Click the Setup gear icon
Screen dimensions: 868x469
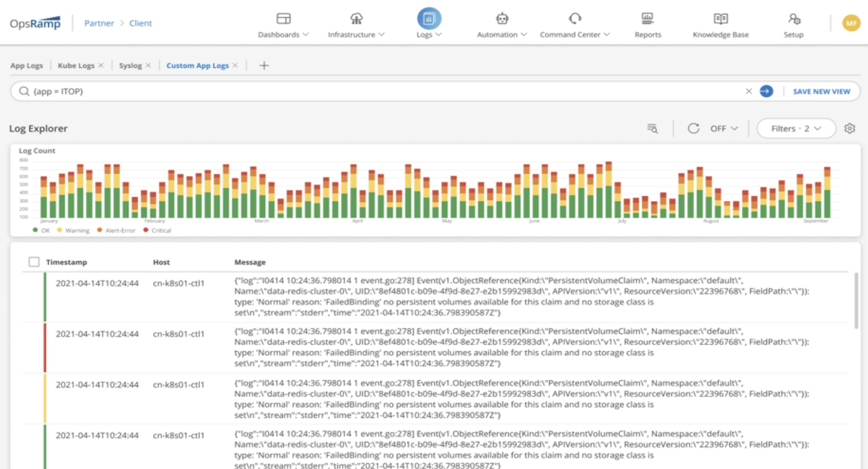click(x=793, y=19)
